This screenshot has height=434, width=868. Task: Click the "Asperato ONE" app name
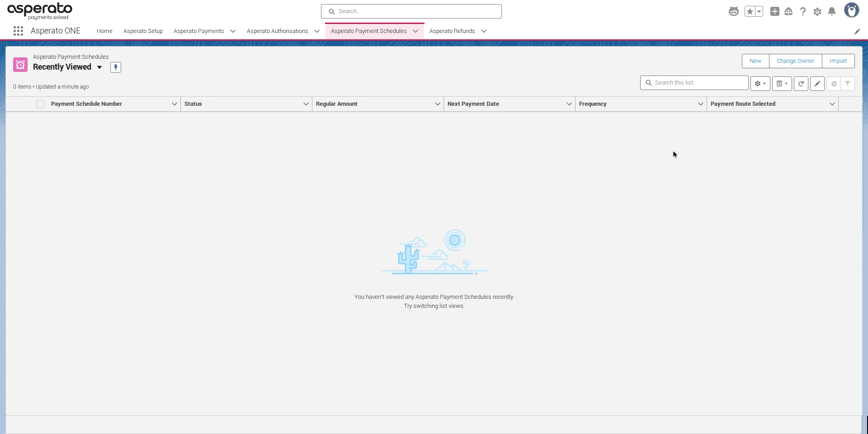(x=56, y=31)
